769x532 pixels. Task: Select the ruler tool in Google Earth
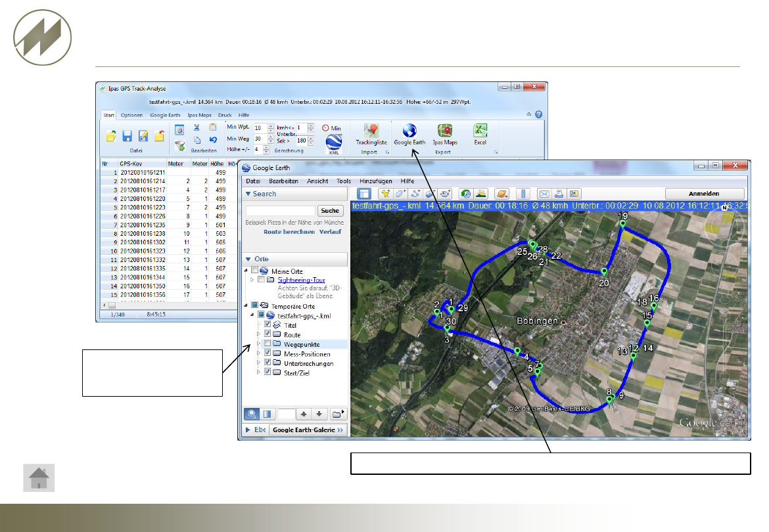point(523,194)
